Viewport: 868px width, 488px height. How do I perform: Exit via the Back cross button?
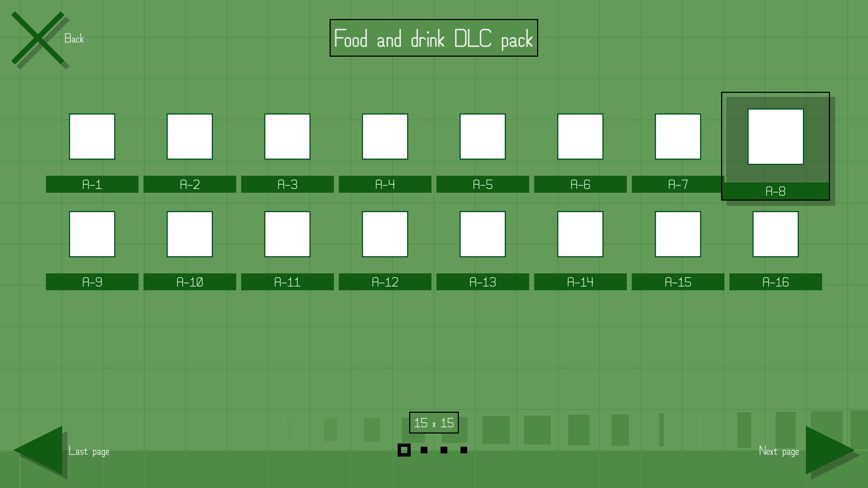pos(39,38)
